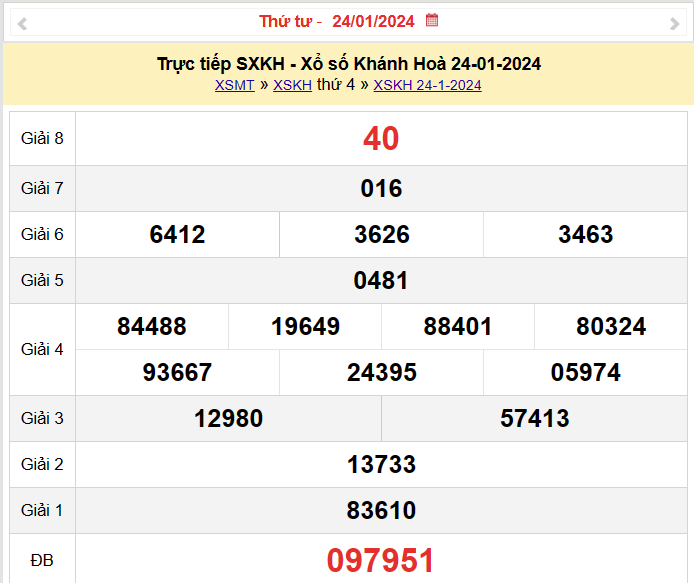Open the XSKH 24-1-2024 link
The width and height of the screenshot is (694, 583).
(x=427, y=85)
